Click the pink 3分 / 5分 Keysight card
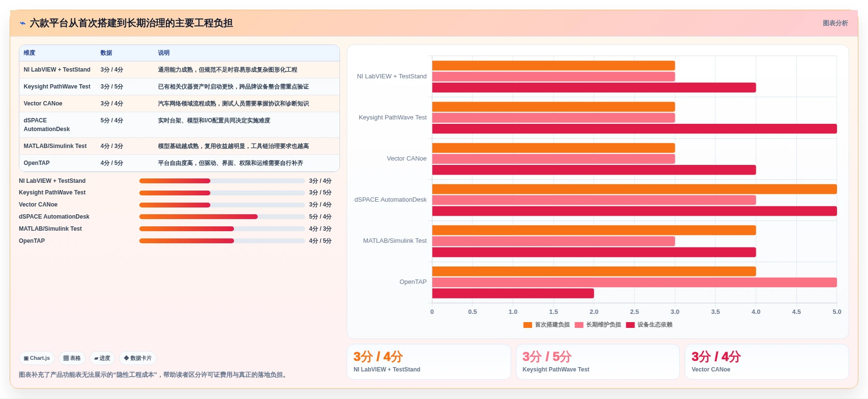The height and width of the screenshot is (399, 868). (598, 362)
